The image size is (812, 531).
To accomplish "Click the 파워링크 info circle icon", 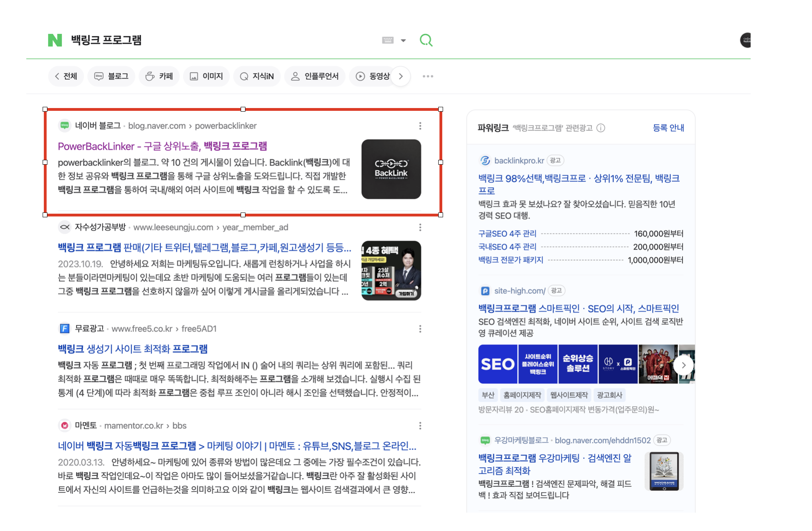I will [601, 128].
